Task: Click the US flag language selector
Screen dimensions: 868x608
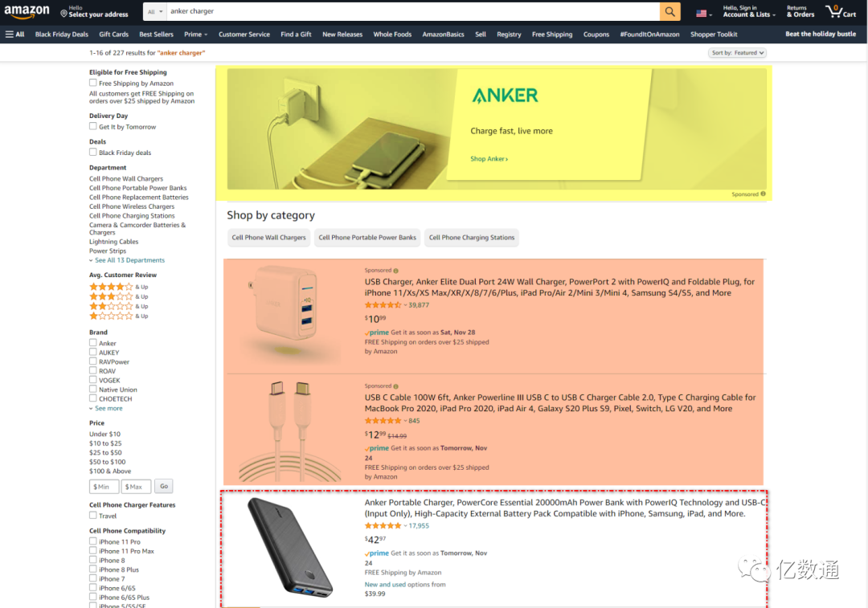Action: 703,14
